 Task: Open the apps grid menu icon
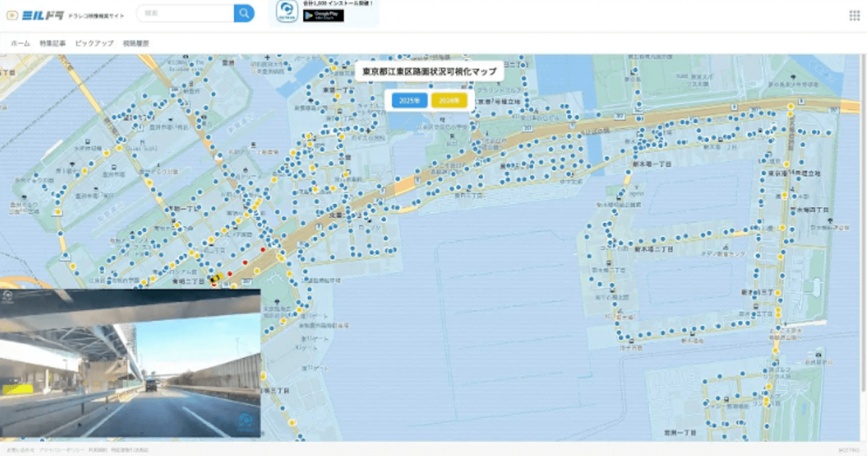pyautogui.click(x=854, y=15)
